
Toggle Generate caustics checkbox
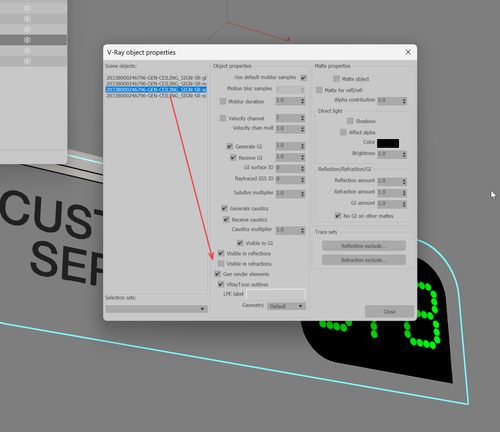(224, 208)
